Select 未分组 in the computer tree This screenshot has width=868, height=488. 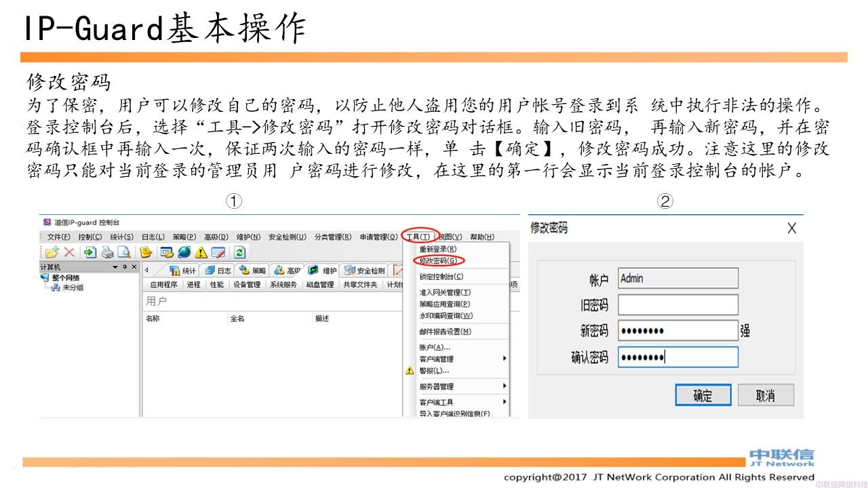click(x=73, y=287)
